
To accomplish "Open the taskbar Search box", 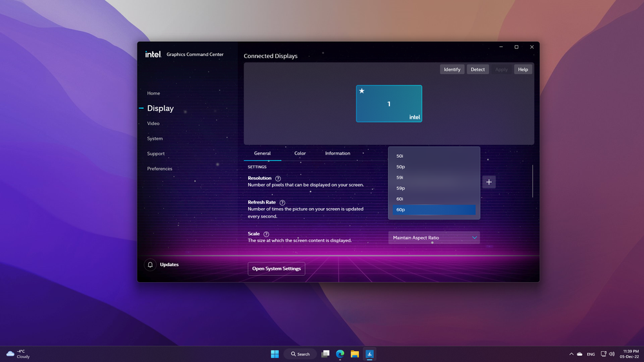I will [300, 354].
